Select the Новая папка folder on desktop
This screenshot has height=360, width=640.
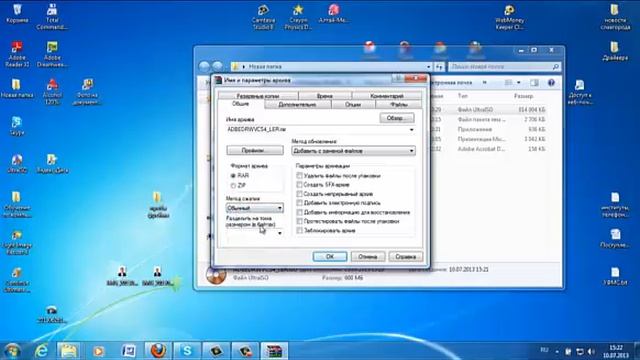coord(17,89)
